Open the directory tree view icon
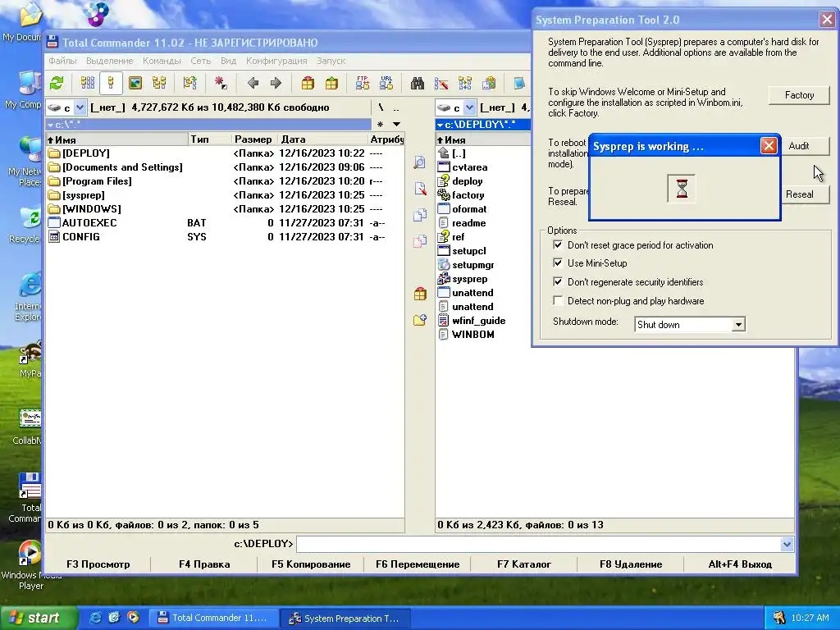 [x=159, y=83]
